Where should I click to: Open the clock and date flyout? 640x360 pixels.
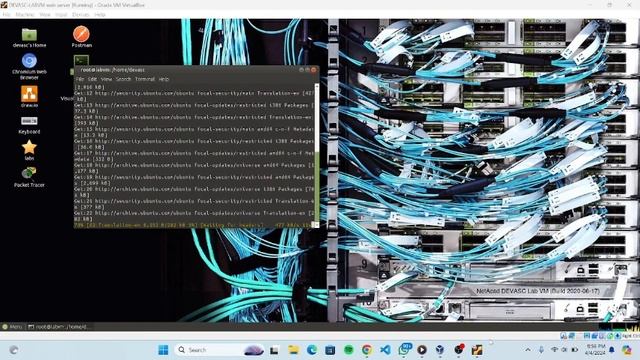(595, 350)
